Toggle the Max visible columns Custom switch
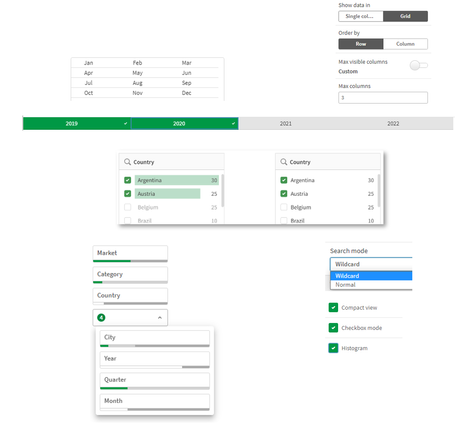The width and height of the screenshot is (455, 423). tap(418, 65)
